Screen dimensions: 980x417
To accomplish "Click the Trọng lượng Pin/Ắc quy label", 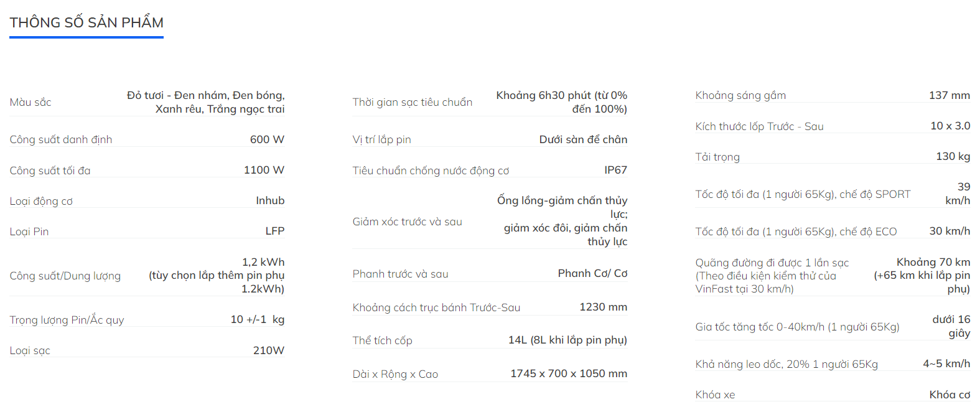I will [x=67, y=320].
